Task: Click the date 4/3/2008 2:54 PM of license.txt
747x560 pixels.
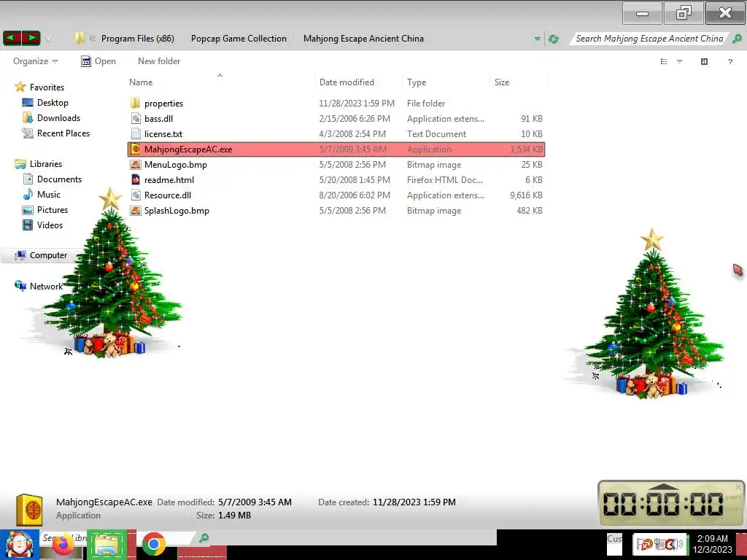Action: point(352,134)
